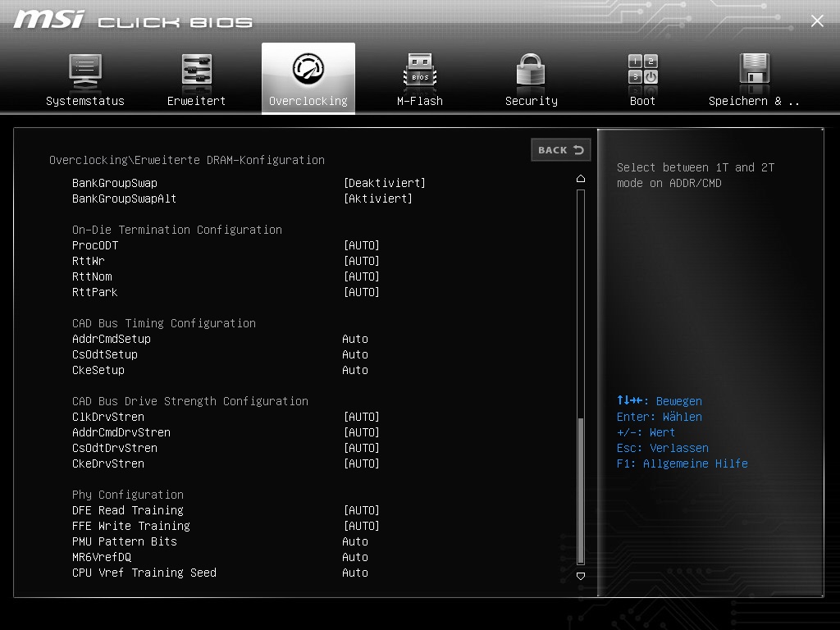Select the MR6VrefDQ Auto value field

(355, 557)
